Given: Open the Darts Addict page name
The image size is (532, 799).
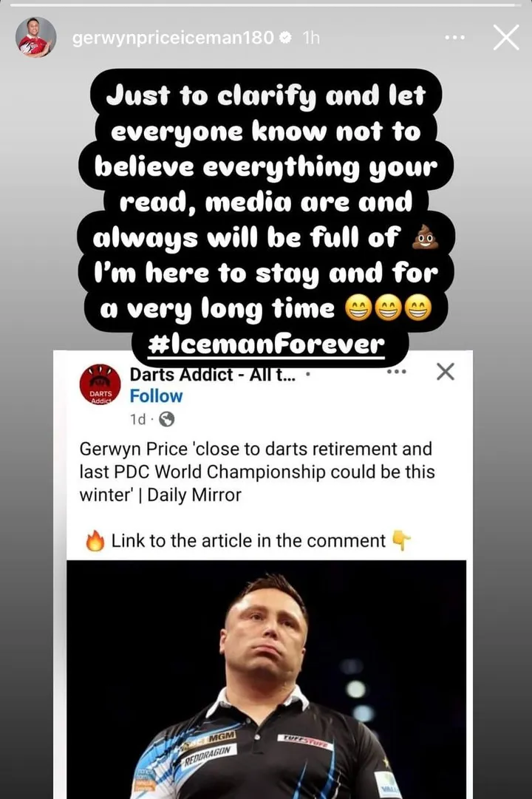Looking at the screenshot, I should coord(213,375).
